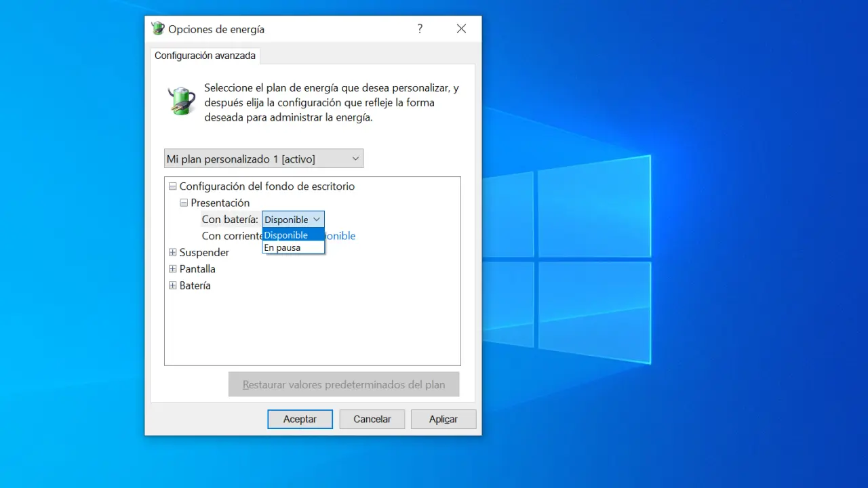Select the Pantalla tree label
The width and height of the screenshot is (868, 488).
[x=197, y=269]
